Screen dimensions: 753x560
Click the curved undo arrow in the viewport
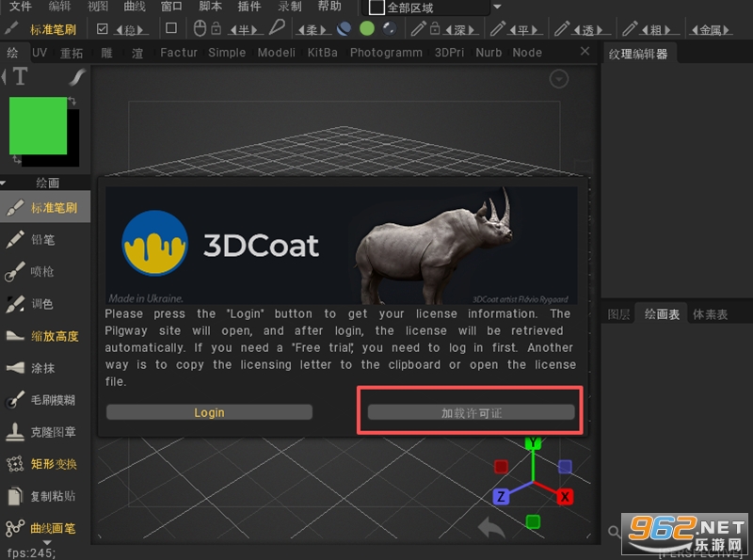pos(491,527)
